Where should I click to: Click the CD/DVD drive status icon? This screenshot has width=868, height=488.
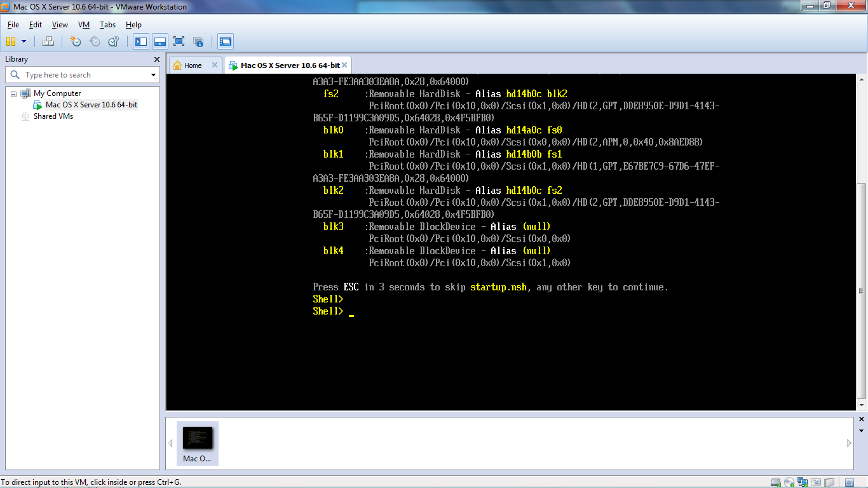tap(789, 482)
